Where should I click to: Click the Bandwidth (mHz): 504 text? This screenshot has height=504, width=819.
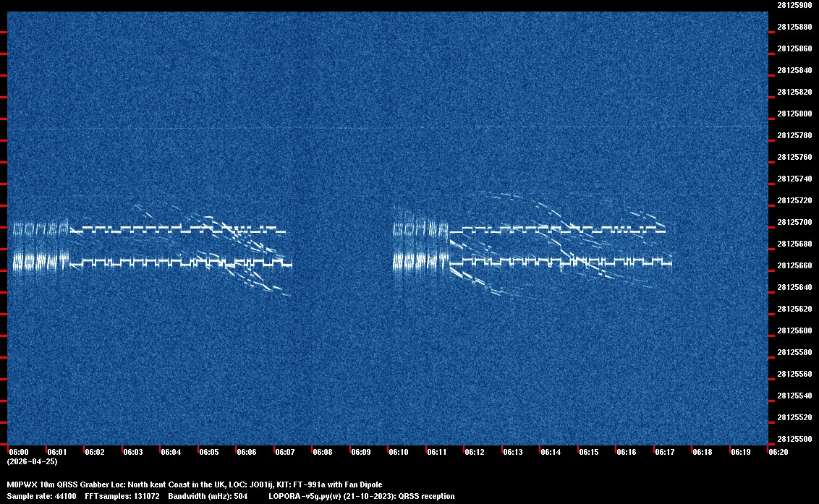(x=208, y=496)
